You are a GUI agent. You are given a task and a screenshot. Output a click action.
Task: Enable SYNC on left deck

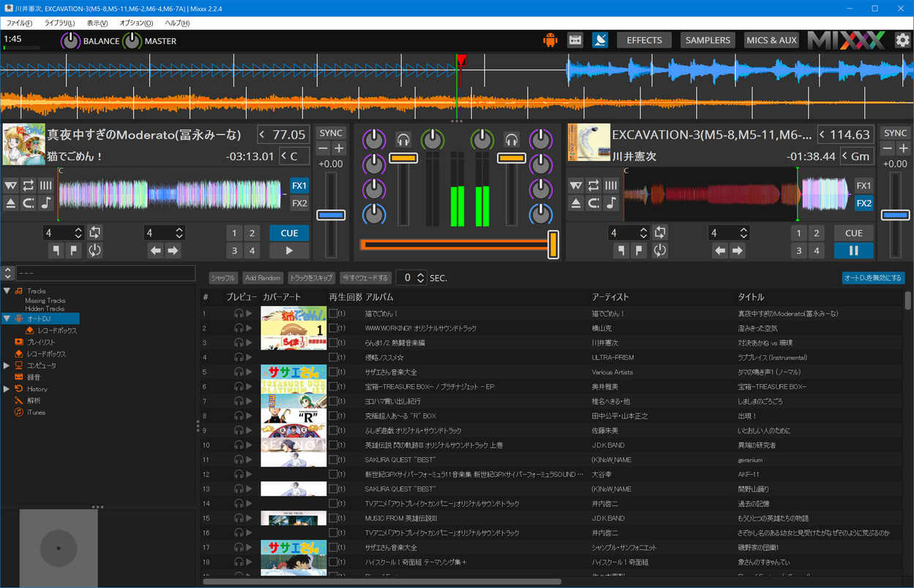pos(331,133)
